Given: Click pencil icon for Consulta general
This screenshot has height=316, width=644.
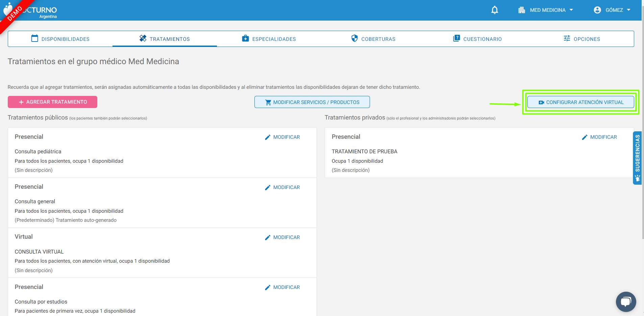Looking at the screenshot, I should click(x=268, y=187).
